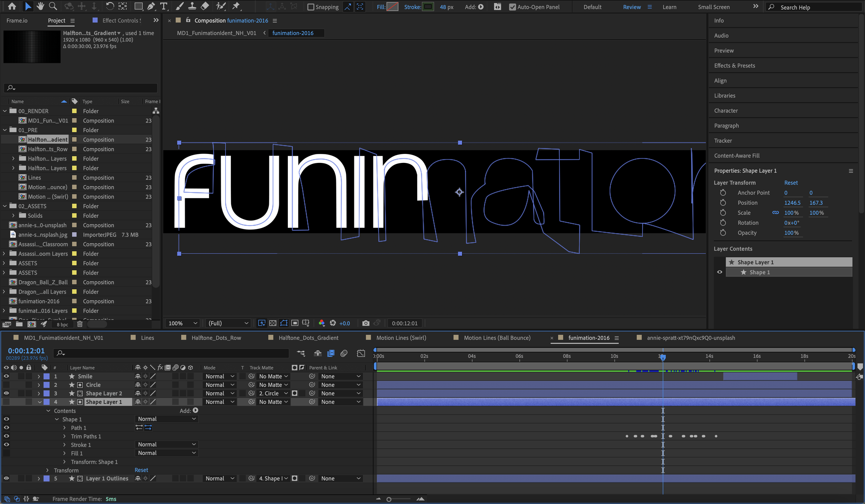Open the Effects & Presets panel
Viewport: 865px width, 504px height.
(734, 66)
